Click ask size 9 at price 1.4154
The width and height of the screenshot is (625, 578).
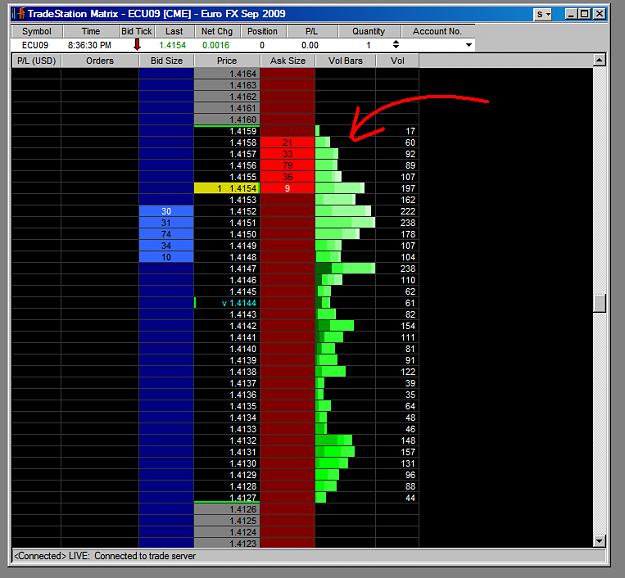pyautogui.click(x=287, y=188)
